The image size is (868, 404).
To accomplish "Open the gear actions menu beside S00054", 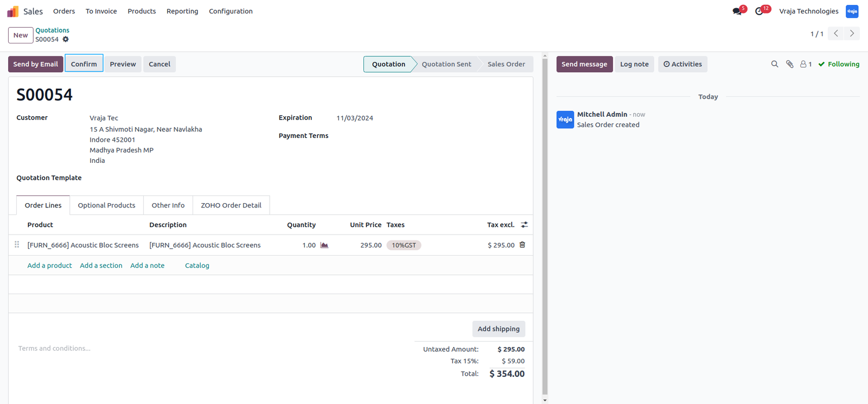I will 66,39.
